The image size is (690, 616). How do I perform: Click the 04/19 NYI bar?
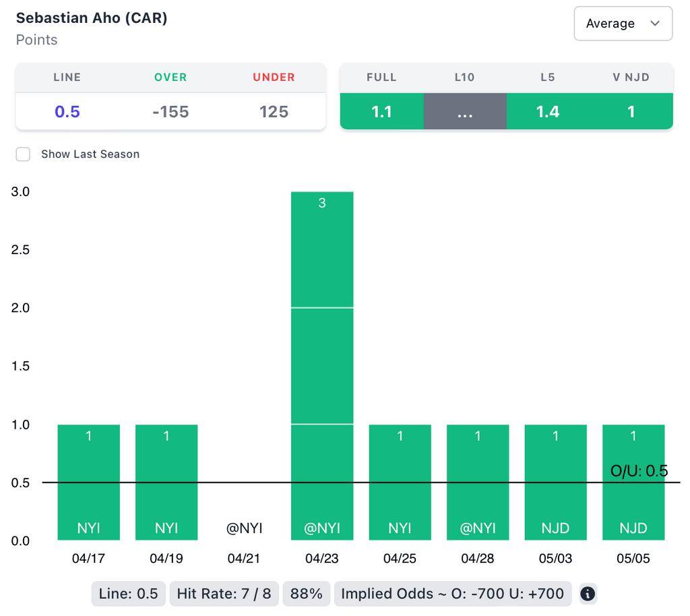(x=166, y=483)
